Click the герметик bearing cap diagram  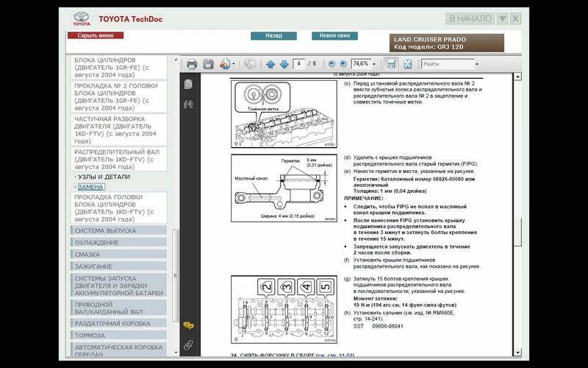(x=284, y=188)
